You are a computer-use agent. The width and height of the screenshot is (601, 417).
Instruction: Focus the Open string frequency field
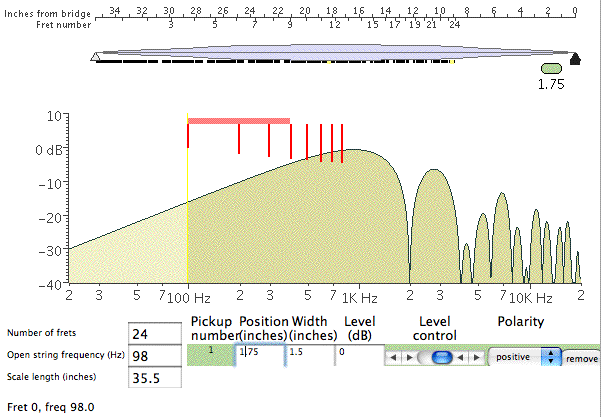(x=155, y=356)
